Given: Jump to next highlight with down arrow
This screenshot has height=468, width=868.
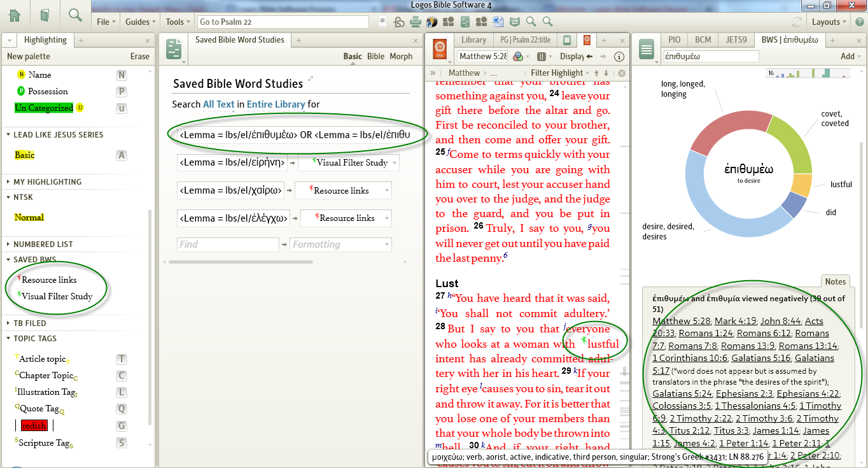Looking at the screenshot, I should click(606, 73).
